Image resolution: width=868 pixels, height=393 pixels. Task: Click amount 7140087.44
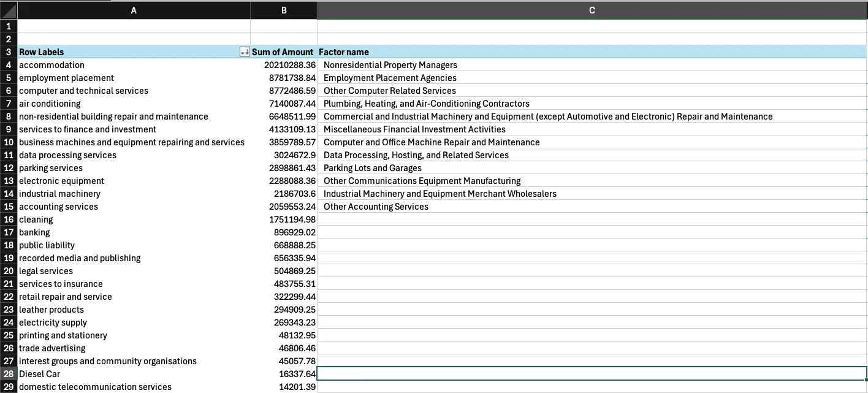(x=284, y=104)
